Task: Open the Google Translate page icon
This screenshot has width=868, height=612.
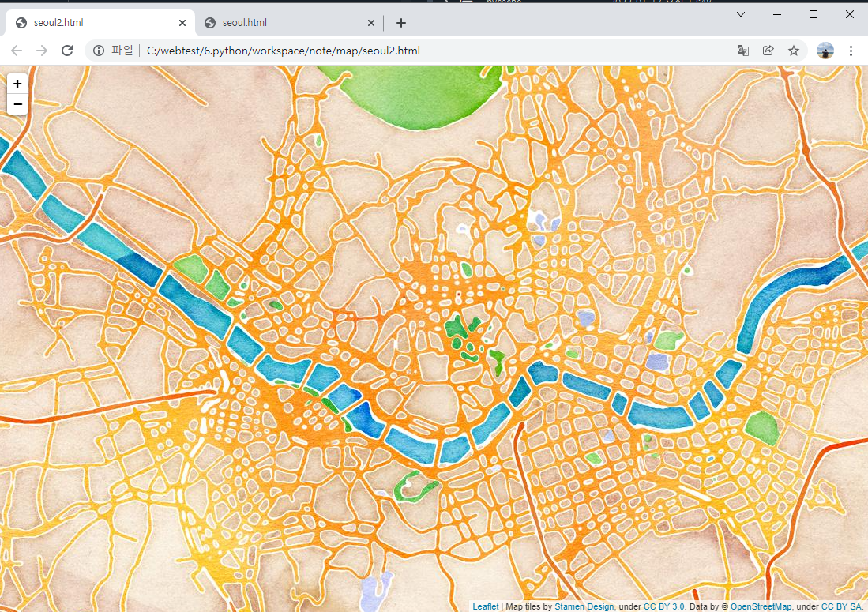Action: (x=743, y=51)
